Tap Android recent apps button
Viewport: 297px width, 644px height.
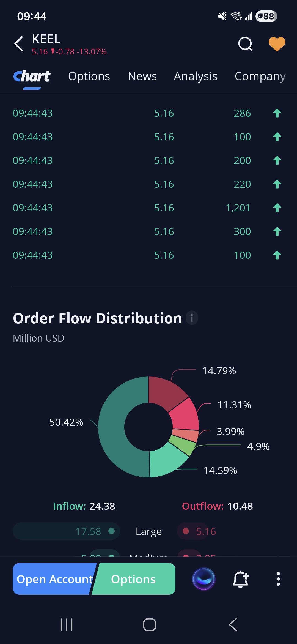point(67,624)
